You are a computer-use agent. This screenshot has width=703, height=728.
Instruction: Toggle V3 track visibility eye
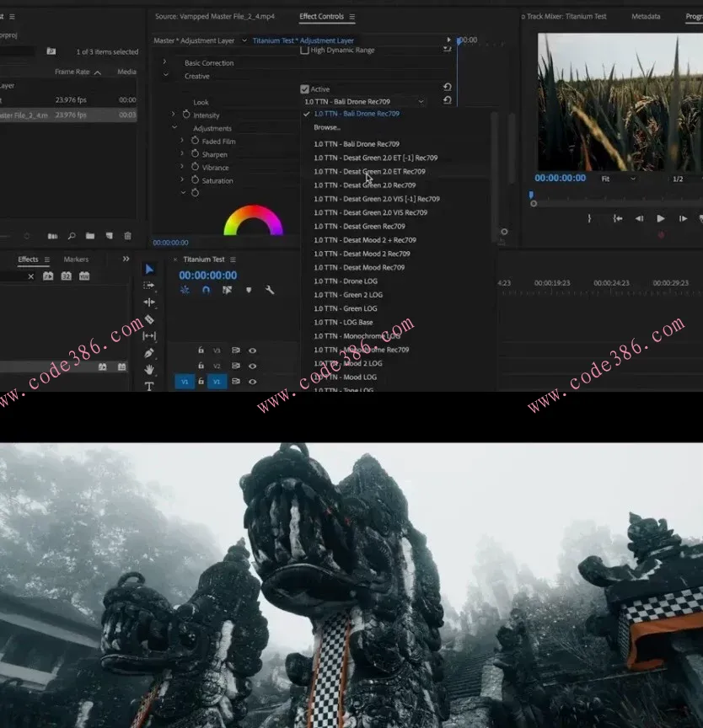(x=252, y=351)
